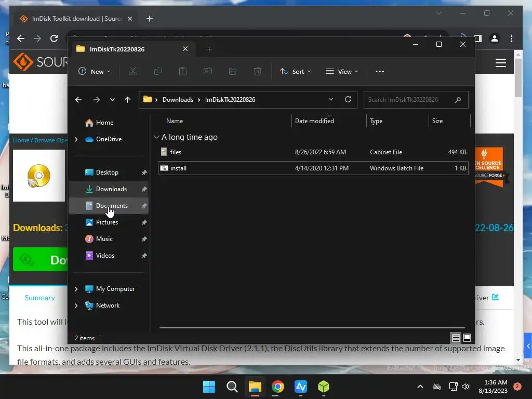Click the search magnifier in Explorer search box
The image size is (532, 399).
point(458,100)
